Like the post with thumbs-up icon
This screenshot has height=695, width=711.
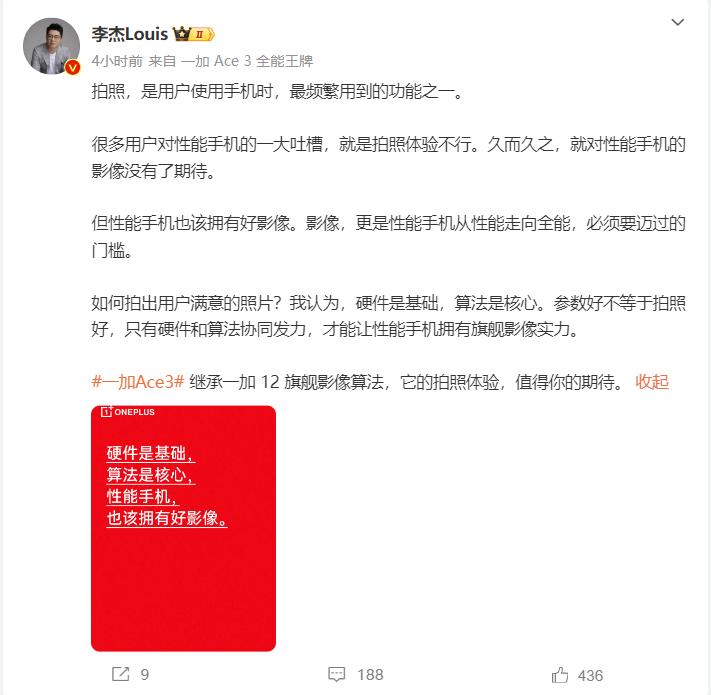click(560, 675)
